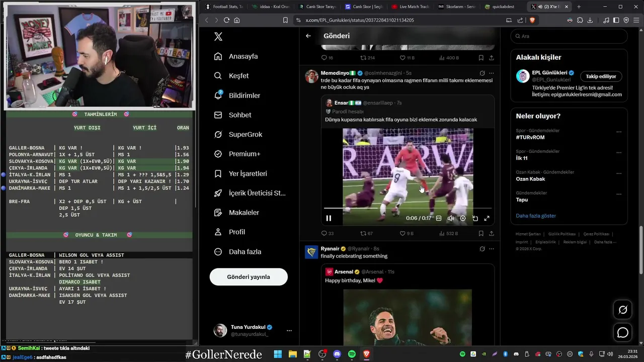Open Tapu trending topic
The image size is (644, 362).
[522, 200]
